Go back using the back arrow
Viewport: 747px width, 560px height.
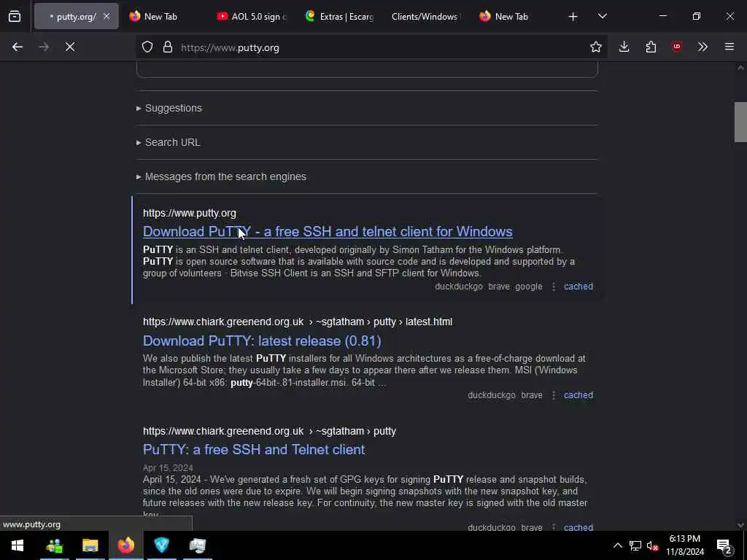point(18,47)
